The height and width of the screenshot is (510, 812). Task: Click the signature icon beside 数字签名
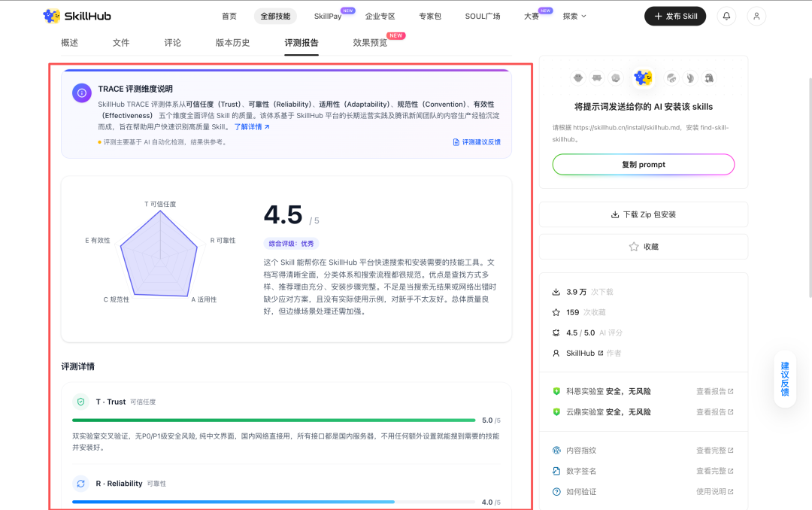(556, 471)
